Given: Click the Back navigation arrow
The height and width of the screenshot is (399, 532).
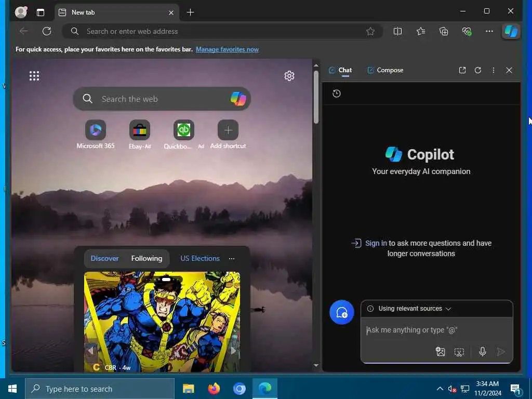Looking at the screenshot, I should click(24, 31).
